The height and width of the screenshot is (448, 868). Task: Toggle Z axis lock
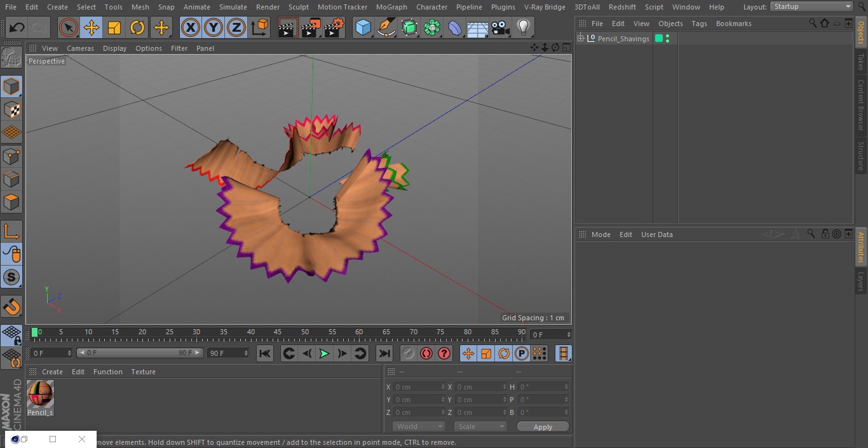point(236,28)
